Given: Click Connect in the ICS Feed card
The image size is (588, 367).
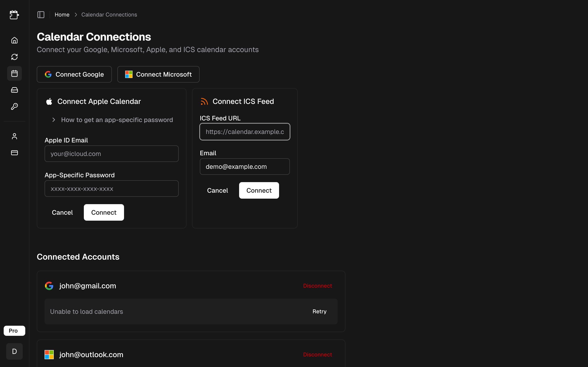Looking at the screenshot, I should pyautogui.click(x=259, y=190).
